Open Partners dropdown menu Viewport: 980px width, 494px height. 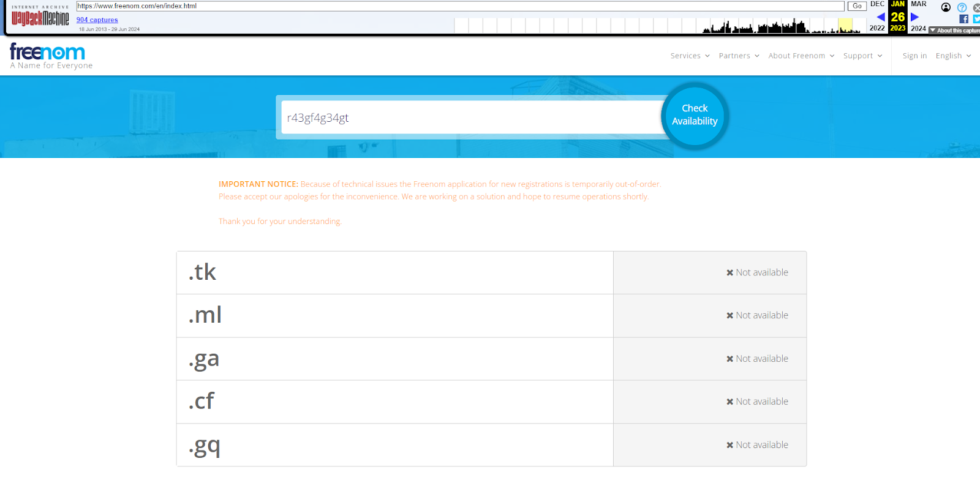(x=739, y=56)
